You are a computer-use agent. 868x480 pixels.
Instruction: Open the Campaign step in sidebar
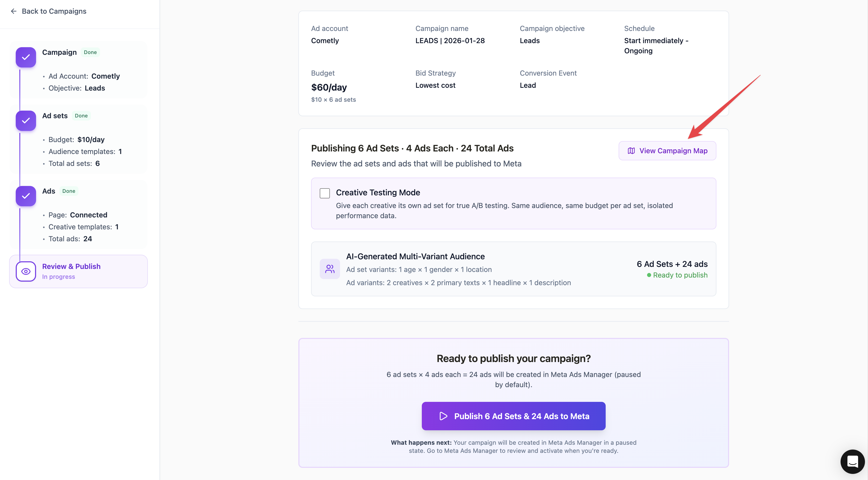[59, 52]
